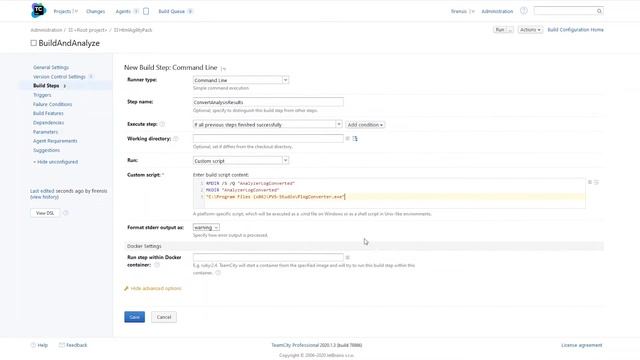Click the help question mark icon in header
This screenshot has height=360, width=640.
point(524,11)
